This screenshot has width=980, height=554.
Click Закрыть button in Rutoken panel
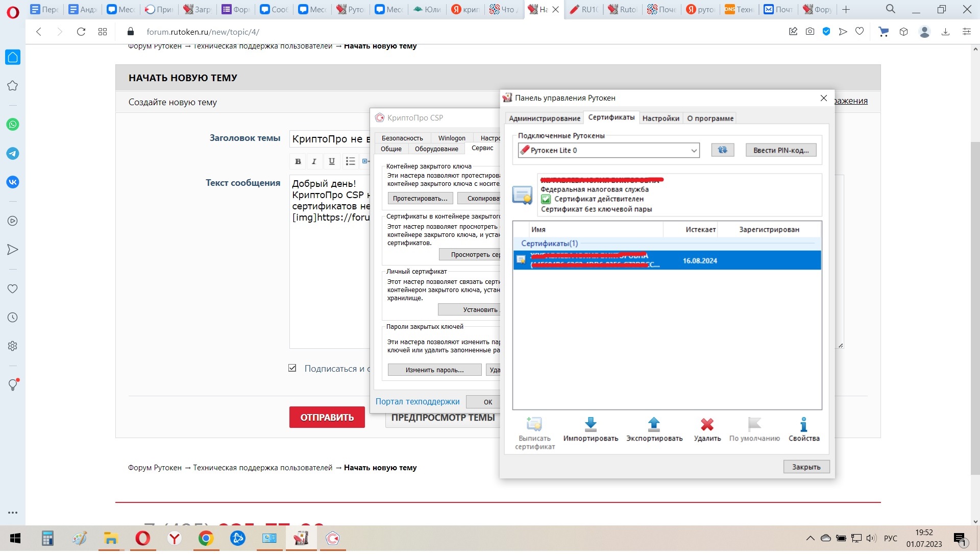pos(806,467)
